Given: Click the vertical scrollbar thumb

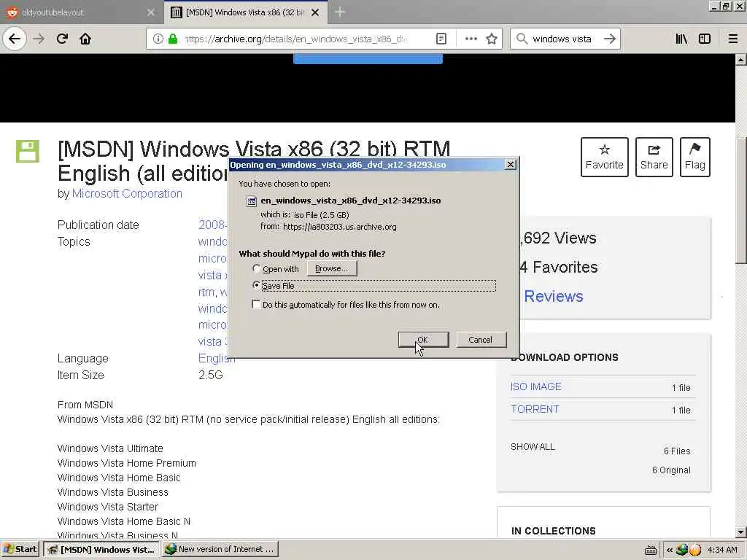Looking at the screenshot, I should click(741, 200).
